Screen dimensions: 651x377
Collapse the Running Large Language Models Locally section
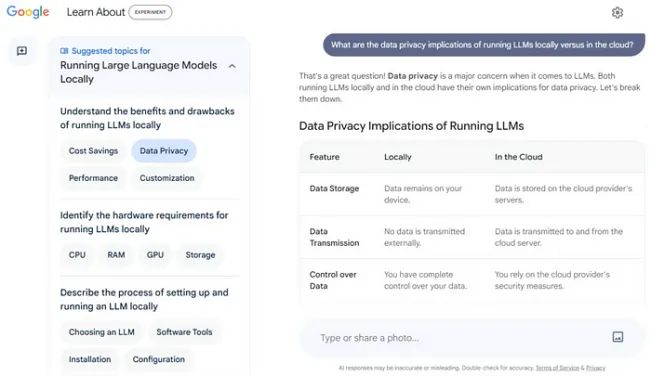coord(232,66)
